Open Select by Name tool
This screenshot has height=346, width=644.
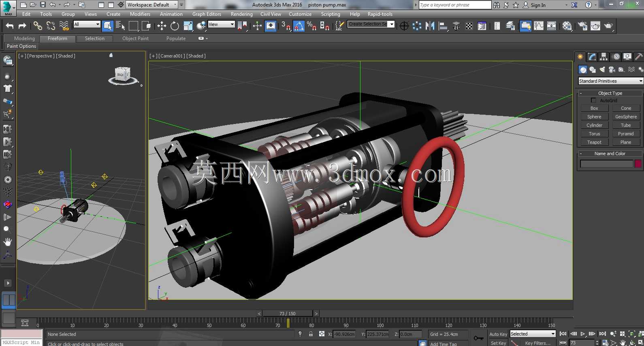point(120,26)
